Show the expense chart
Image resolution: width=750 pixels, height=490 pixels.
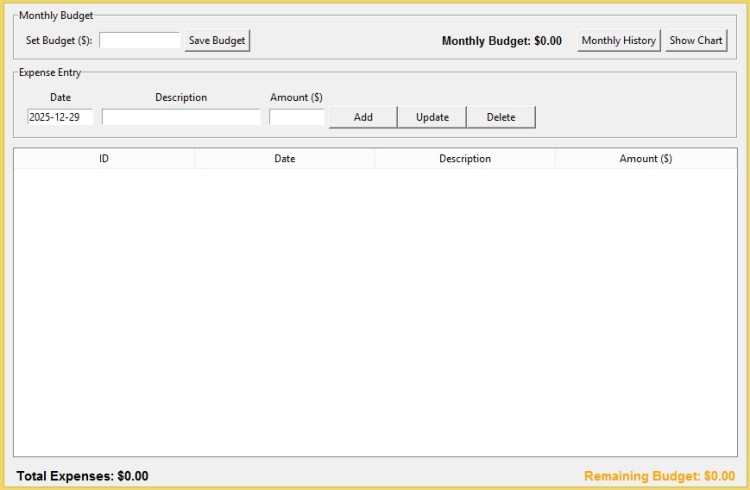tap(696, 41)
